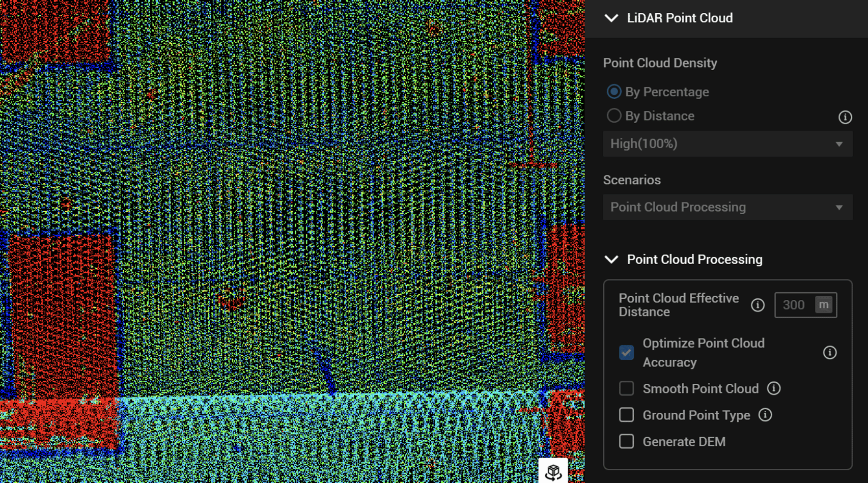Image resolution: width=868 pixels, height=483 pixels.
Task: Collapse the Point Cloud Processing section
Action: coord(611,260)
